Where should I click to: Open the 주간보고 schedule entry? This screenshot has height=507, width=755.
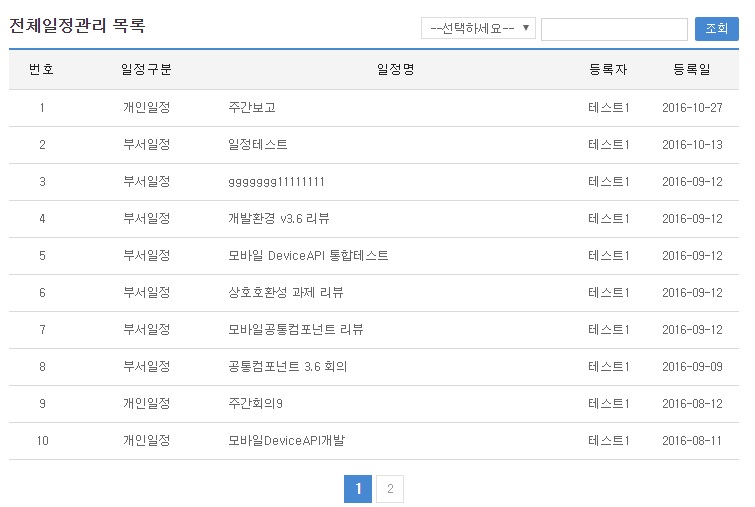coord(252,107)
